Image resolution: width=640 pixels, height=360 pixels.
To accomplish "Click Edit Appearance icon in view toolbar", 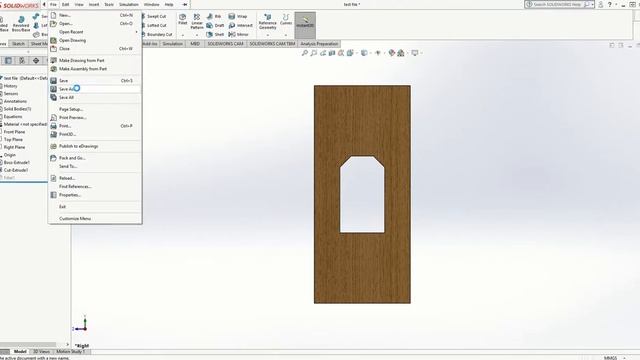I will tap(392, 53).
